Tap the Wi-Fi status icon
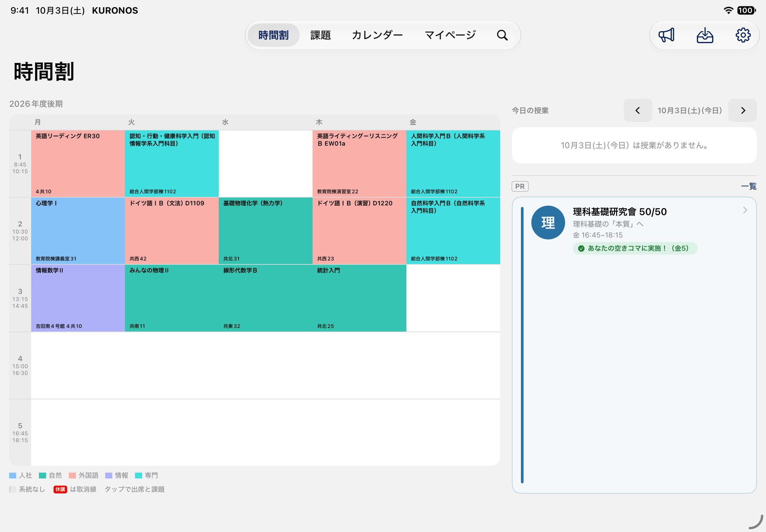 click(728, 10)
